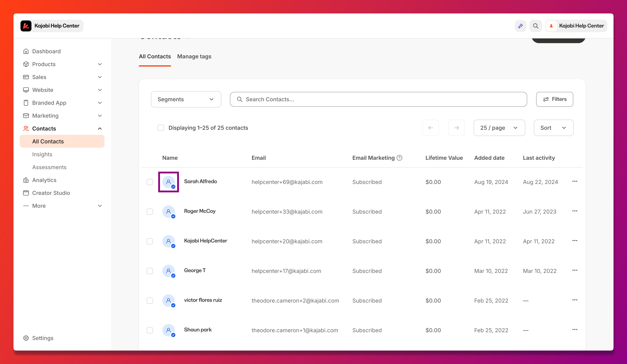
Task: Check the victor flores ruiz row checkbox
Action: tap(150, 301)
